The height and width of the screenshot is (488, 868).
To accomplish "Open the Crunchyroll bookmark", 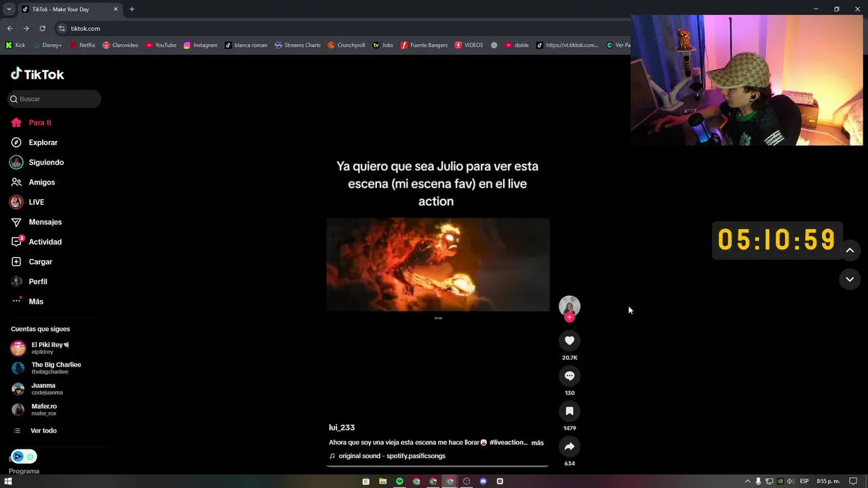I will pyautogui.click(x=346, y=45).
